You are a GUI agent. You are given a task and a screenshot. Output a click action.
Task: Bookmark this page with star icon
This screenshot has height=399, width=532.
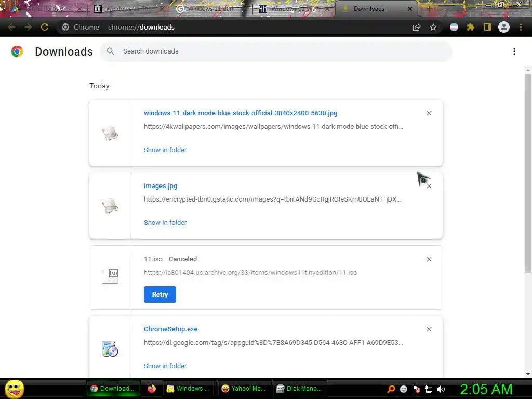[x=433, y=27]
